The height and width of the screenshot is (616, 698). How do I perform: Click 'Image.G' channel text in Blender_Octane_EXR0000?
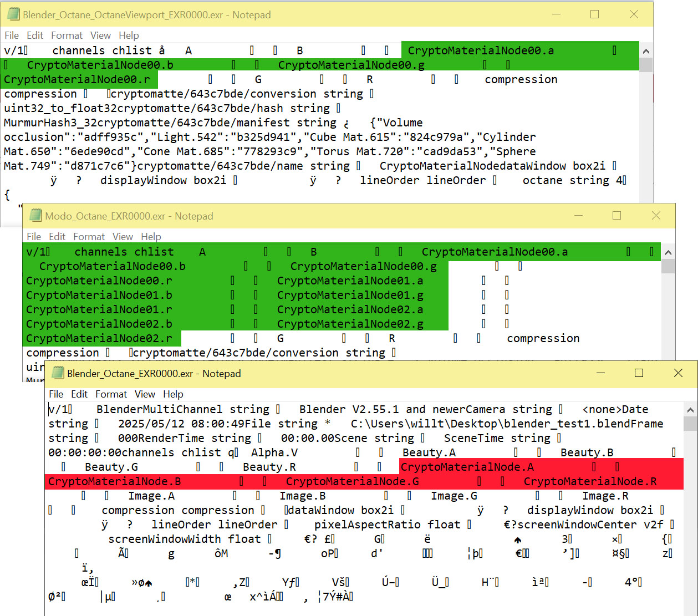[454, 496]
